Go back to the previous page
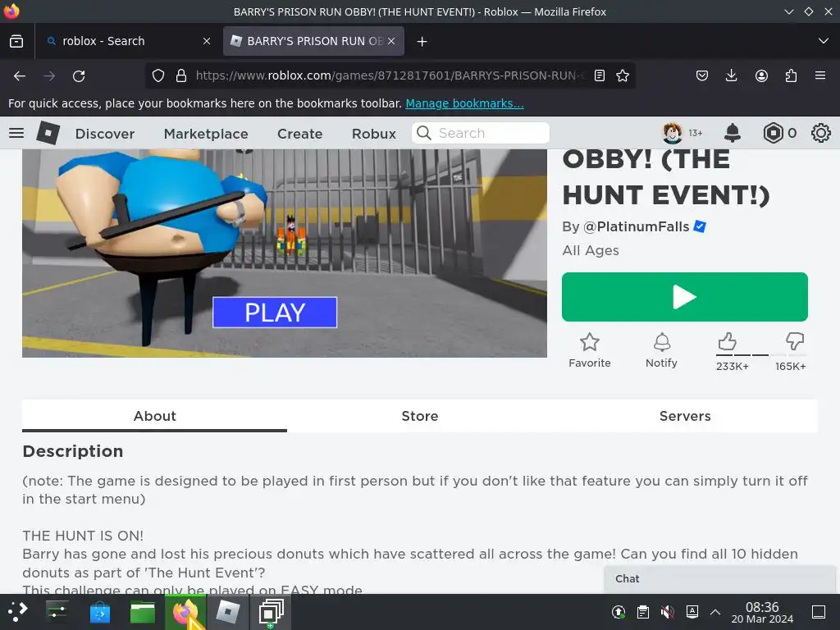Viewport: 840px width, 630px height. click(x=20, y=76)
